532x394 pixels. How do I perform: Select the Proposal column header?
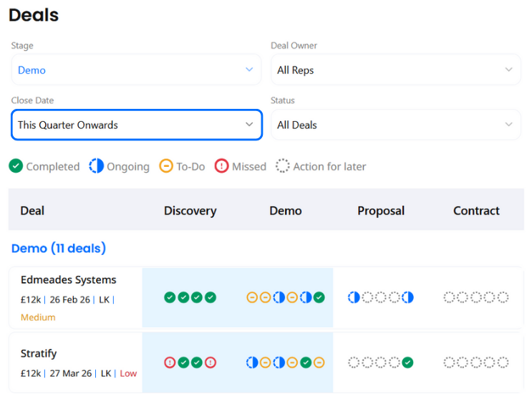point(380,211)
